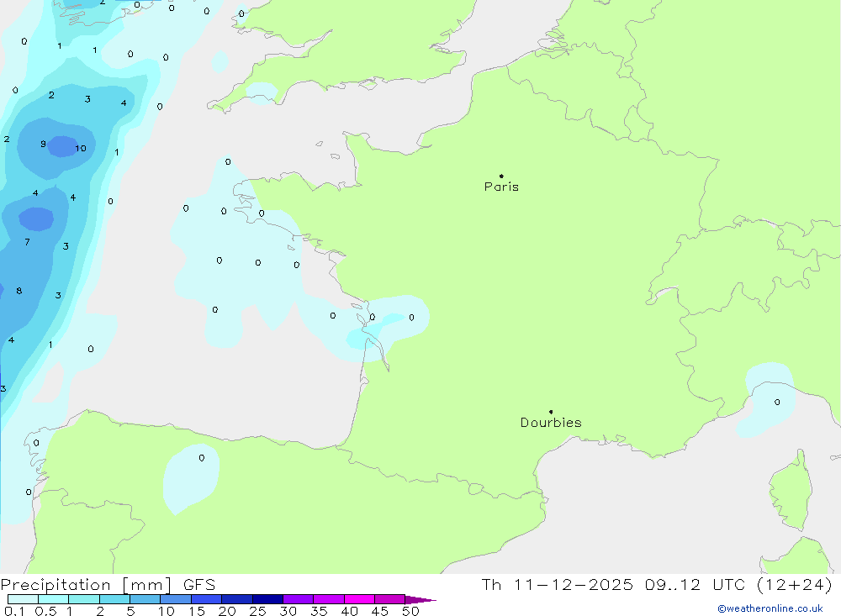Viewport: 841px width, 616px height.
Task: Click the '45' legend scale label
Action: pos(380,611)
